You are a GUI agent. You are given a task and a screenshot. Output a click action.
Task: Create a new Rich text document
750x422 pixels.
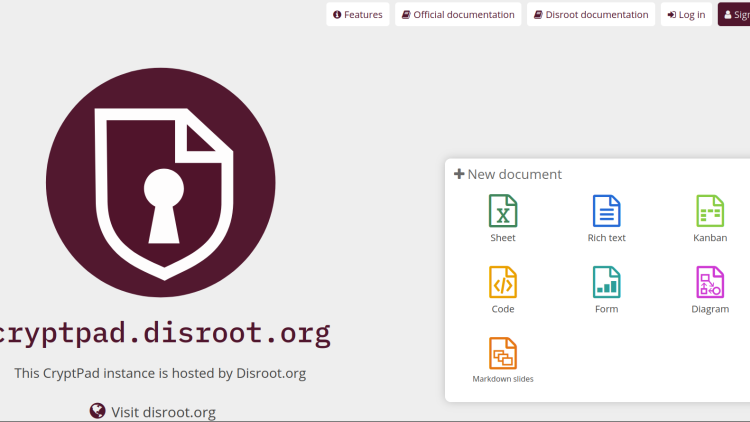pyautogui.click(x=606, y=219)
